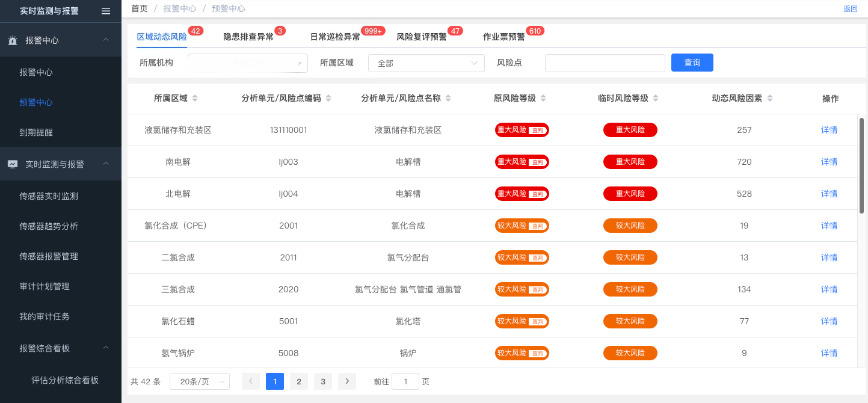Click the 返回 link at top right
Screen dimensions: 868x403
point(850,9)
